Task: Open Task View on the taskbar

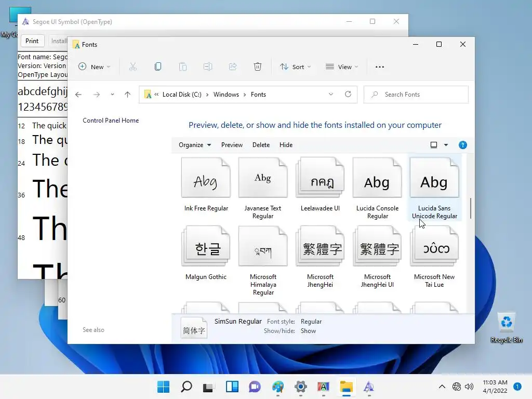Action: tap(208, 387)
